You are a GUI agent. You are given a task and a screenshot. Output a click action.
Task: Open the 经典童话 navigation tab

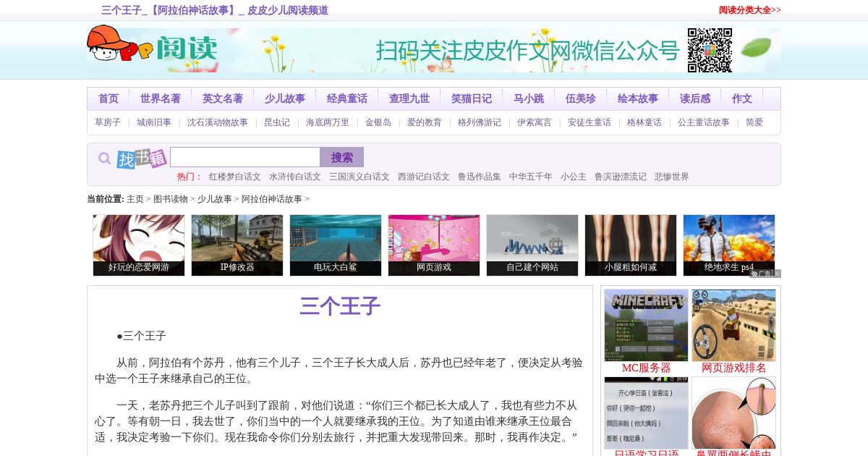tap(347, 98)
